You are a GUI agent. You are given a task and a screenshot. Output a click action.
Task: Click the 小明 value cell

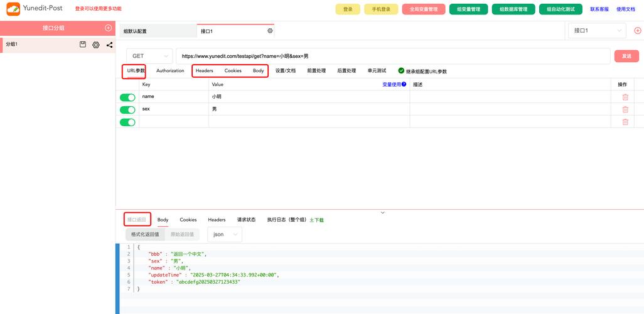pos(309,97)
